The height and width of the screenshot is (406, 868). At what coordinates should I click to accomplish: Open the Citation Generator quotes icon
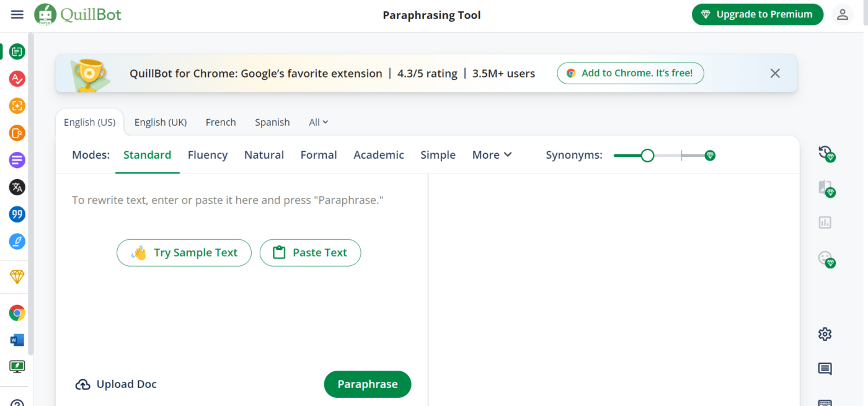click(17, 214)
